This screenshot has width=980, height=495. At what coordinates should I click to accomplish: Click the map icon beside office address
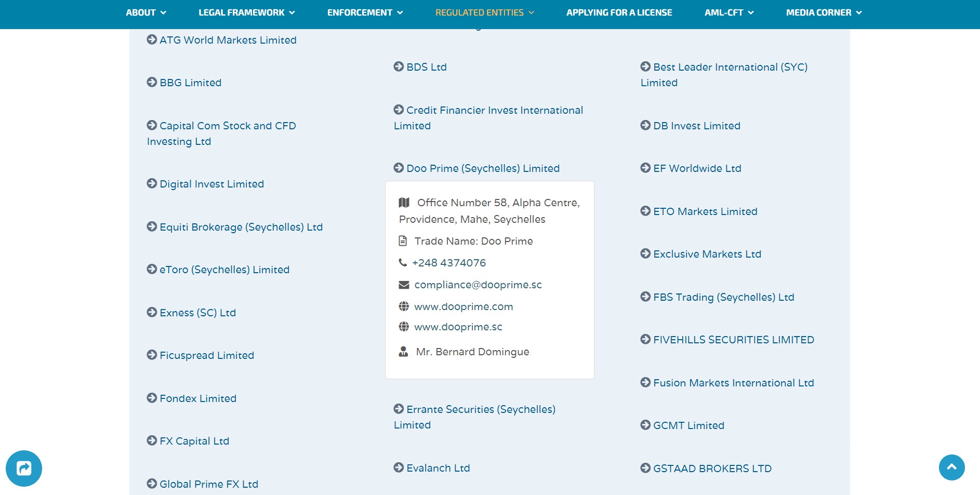(404, 203)
